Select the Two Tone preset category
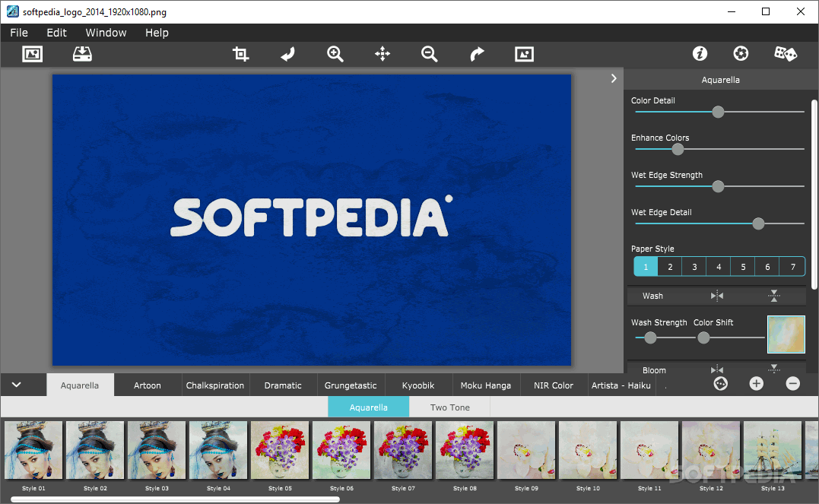The image size is (819, 504). click(449, 407)
